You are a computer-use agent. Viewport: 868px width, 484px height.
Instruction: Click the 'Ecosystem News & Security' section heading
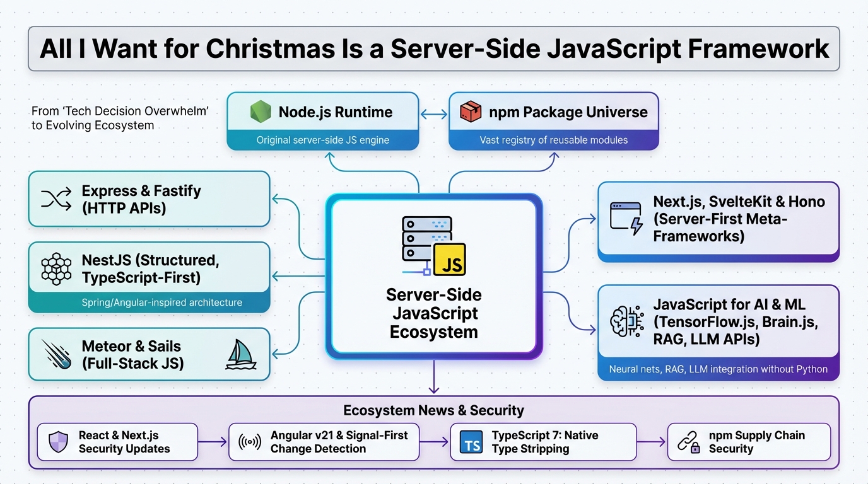(x=433, y=410)
